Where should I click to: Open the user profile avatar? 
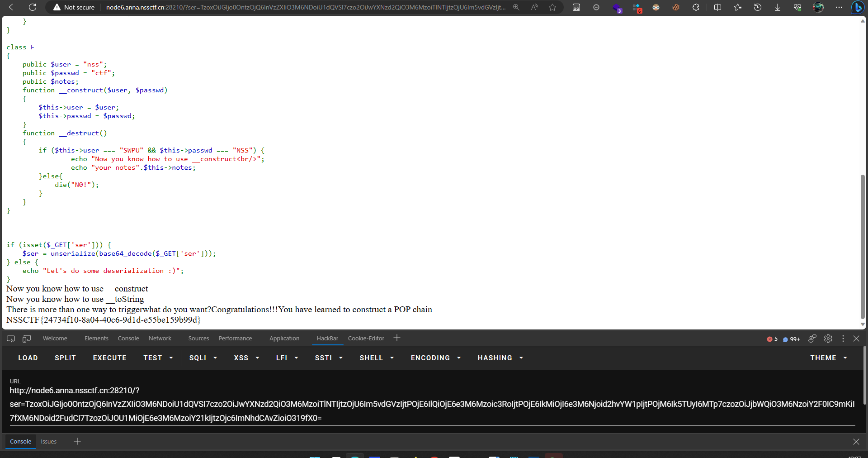(x=818, y=7)
